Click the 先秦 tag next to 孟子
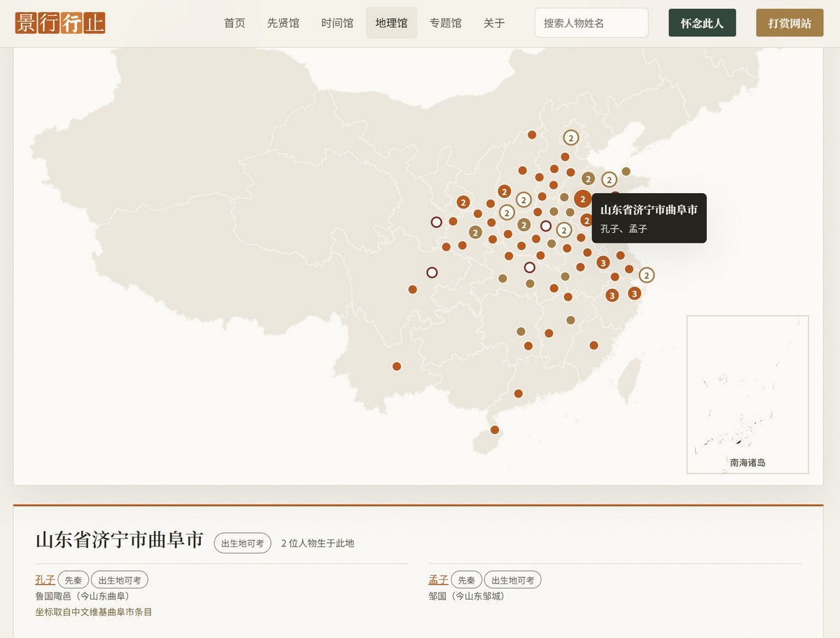 [x=466, y=580]
